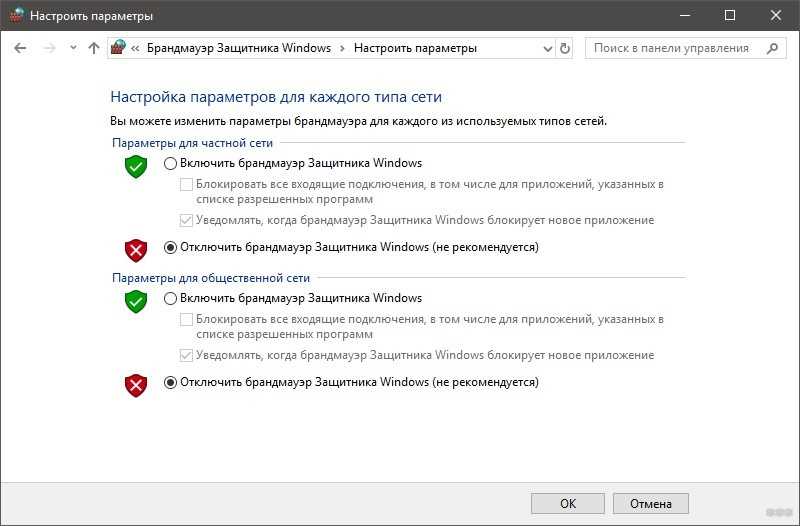Click the search magnifier icon
The image size is (800, 526).
[x=772, y=48]
